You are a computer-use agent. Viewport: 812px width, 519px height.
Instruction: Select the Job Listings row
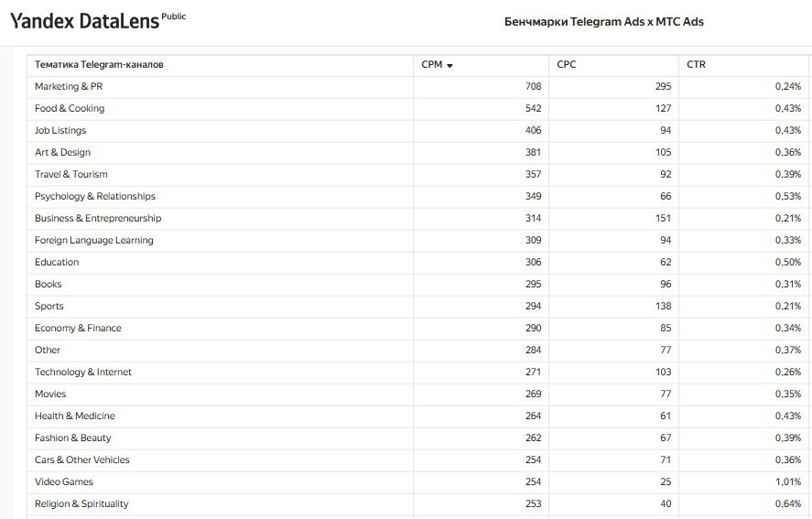click(419, 131)
